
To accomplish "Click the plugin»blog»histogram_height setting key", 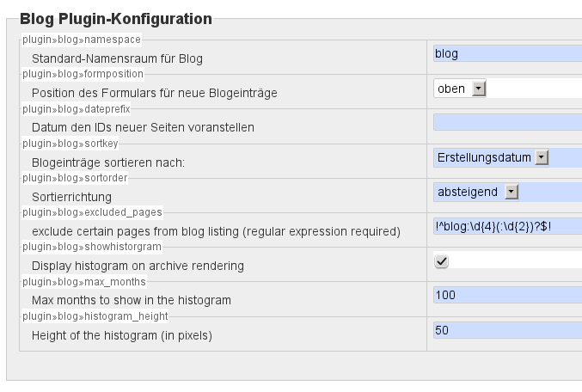I will click(x=95, y=315).
